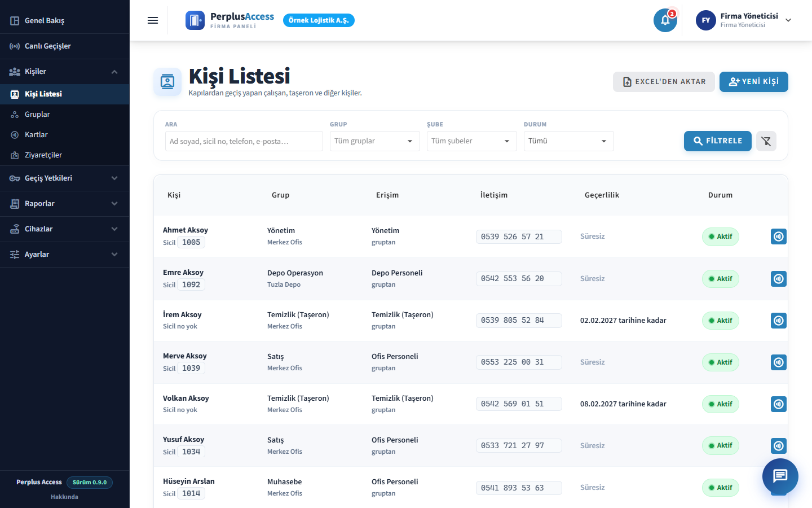This screenshot has width=812, height=508.
Task: Select Gruplar in sidebar
Action: pyautogui.click(x=65, y=115)
